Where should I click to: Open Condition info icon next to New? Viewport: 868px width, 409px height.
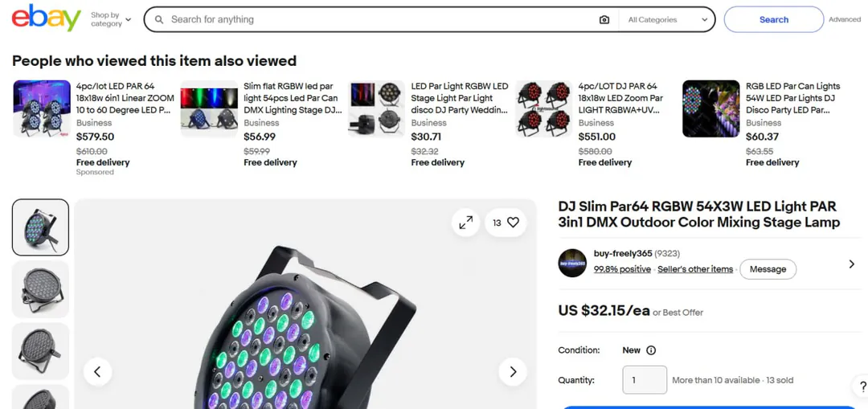[651, 350]
